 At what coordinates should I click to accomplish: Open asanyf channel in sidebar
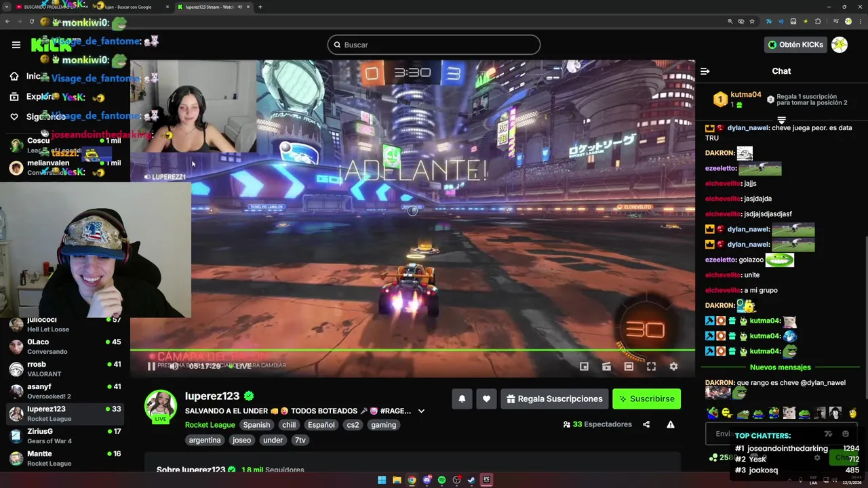[x=65, y=392]
